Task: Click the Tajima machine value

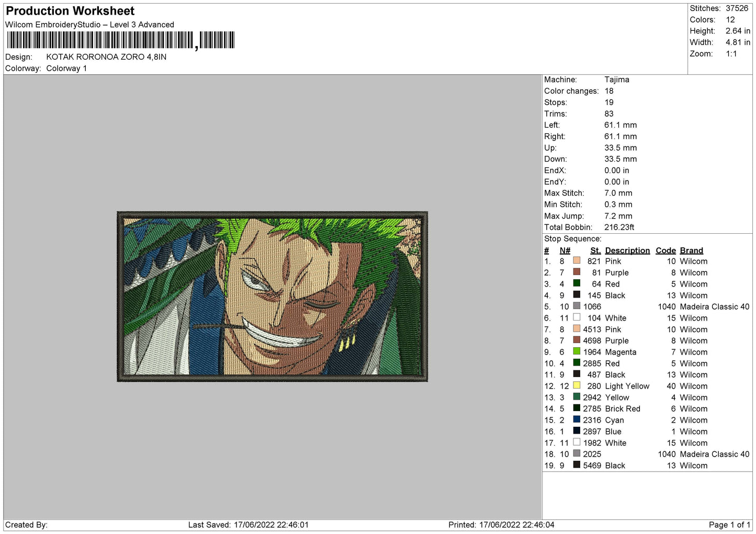Action: point(616,79)
